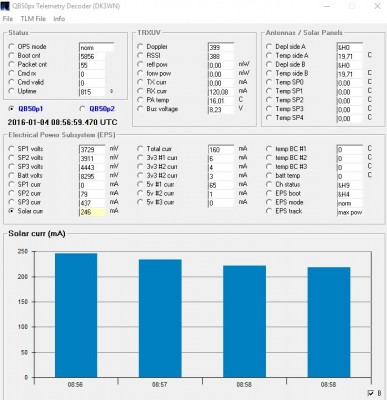Select the SP2 curr radio button
This screenshot has height=400, width=387.
pos(12,193)
